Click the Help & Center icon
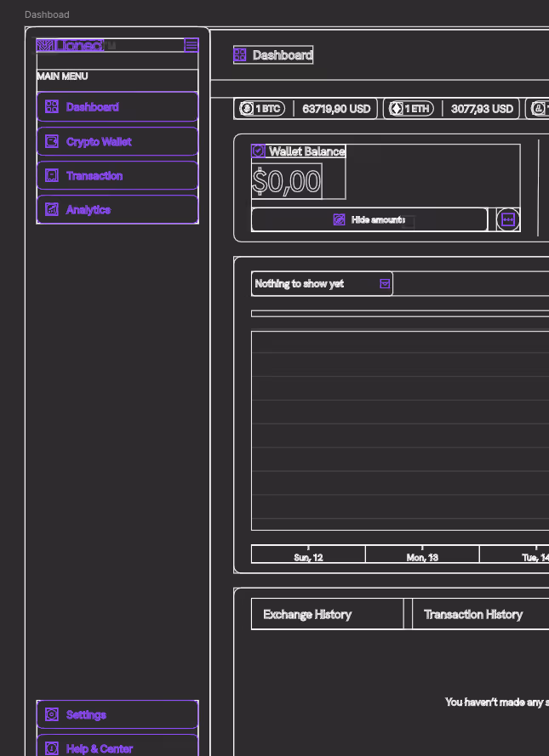The width and height of the screenshot is (549, 756). (52, 748)
